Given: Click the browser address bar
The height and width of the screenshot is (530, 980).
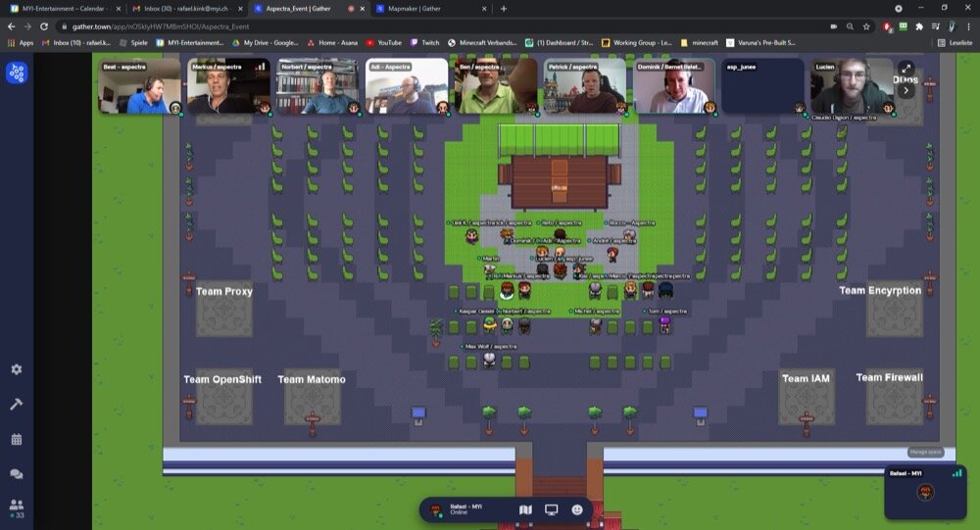Looking at the screenshot, I should [392, 26].
